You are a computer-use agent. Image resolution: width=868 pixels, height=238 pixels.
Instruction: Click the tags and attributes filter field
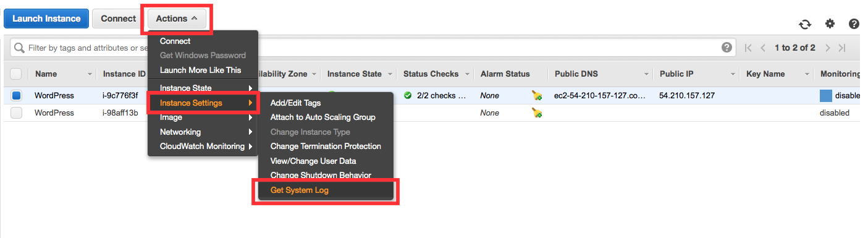tap(80, 48)
